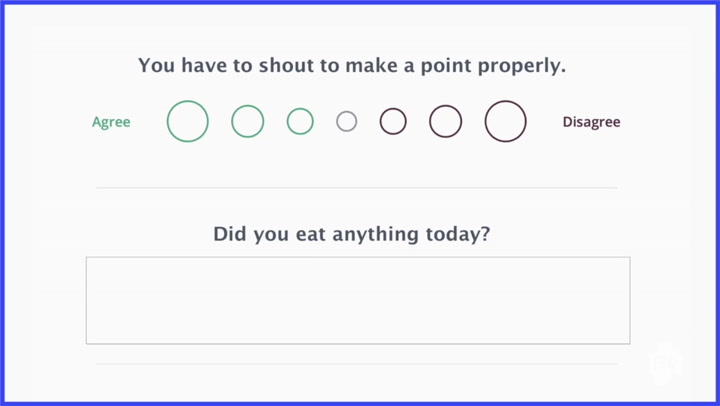
Task: Choose the medium green agree circle
Action: 248,122
